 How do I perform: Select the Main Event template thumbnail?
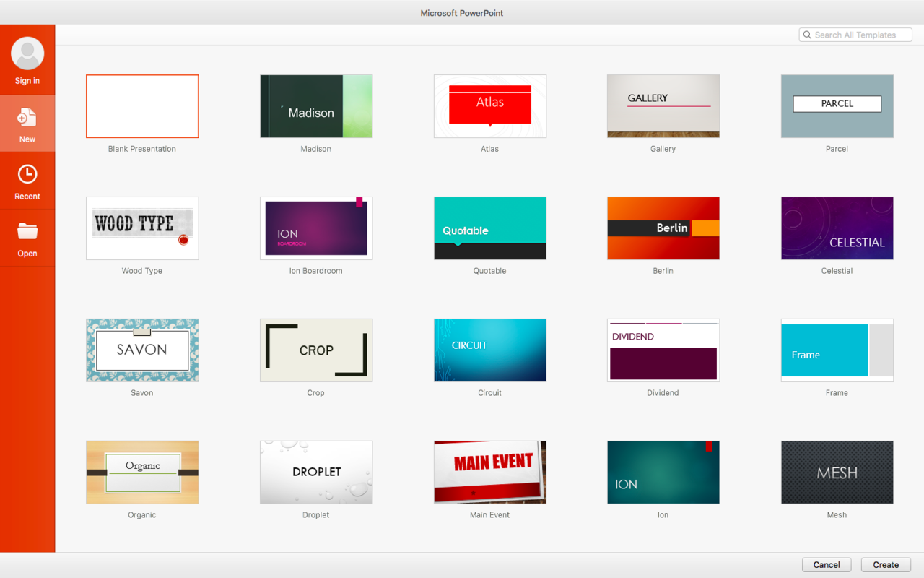point(490,473)
